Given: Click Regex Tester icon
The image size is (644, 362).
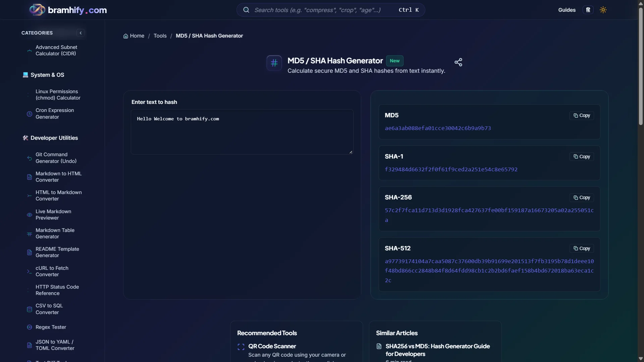Looking at the screenshot, I should tap(30, 327).
